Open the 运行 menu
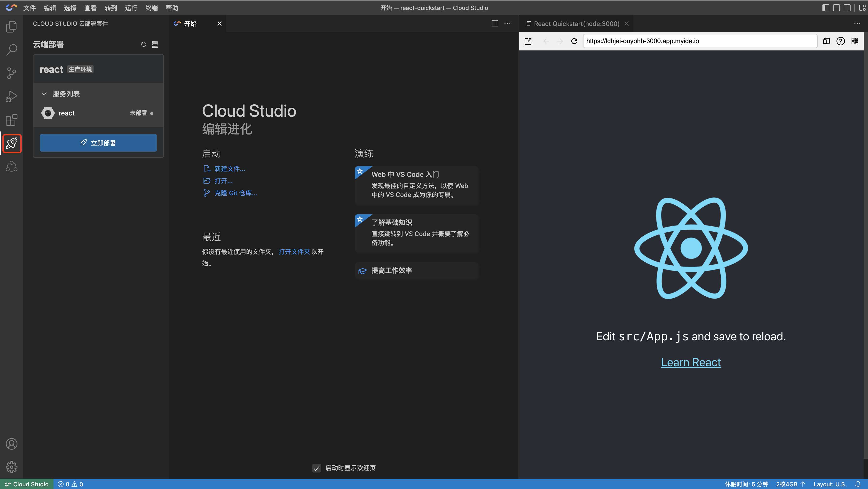This screenshot has height=489, width=868. [131, 8]
